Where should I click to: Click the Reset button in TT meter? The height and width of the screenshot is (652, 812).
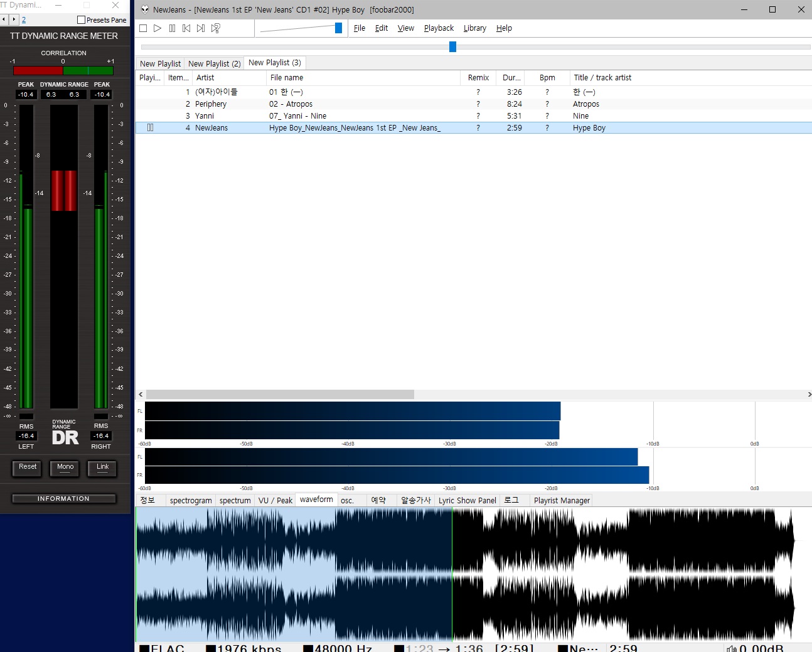pos(28,468)
